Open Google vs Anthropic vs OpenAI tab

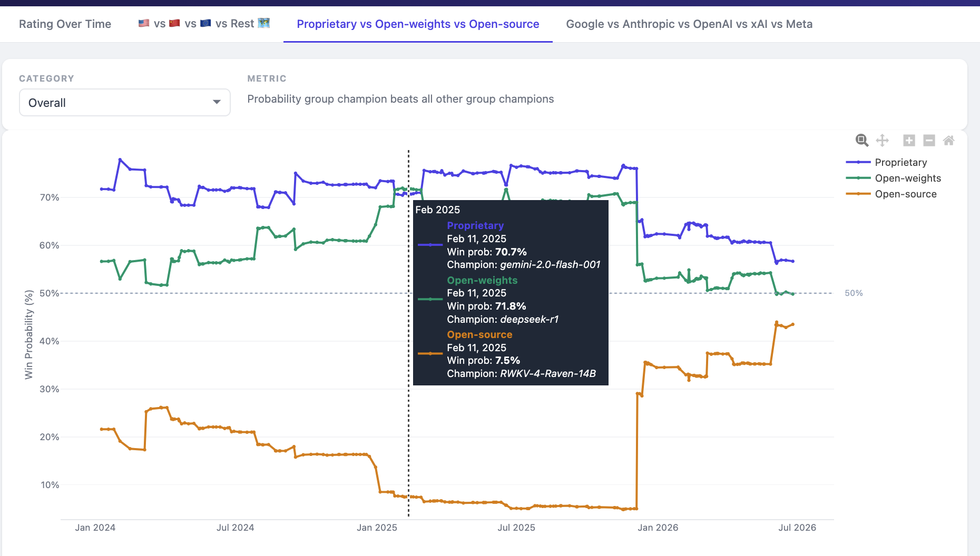pos(689,24)
